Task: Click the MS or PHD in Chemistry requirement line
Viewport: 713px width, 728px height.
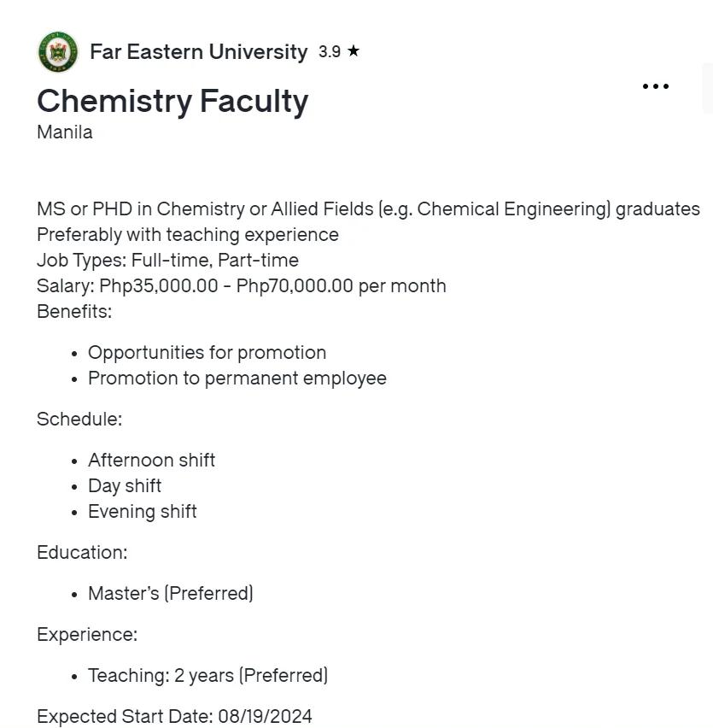Action: pyautogui.click(x=368, y=209)
